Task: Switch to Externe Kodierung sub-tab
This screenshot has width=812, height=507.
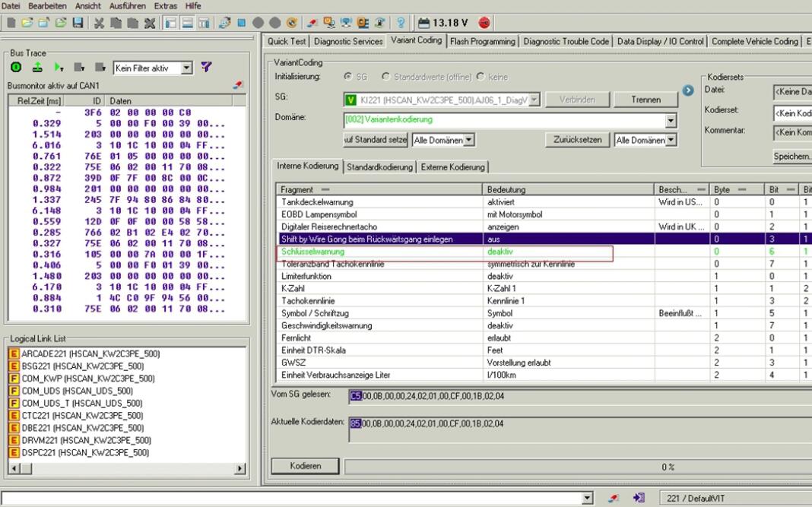Action: pyautogui.click(x=452, y=166)
